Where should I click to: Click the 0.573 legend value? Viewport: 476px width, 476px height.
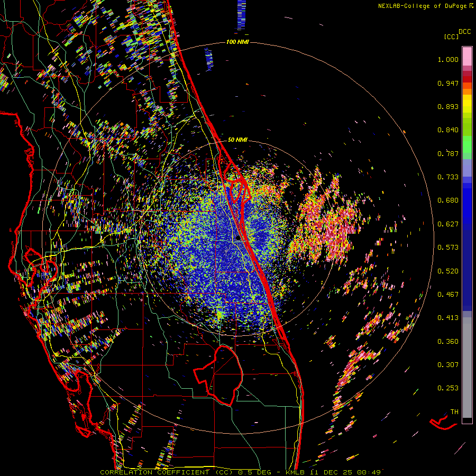tap(448, 248)
